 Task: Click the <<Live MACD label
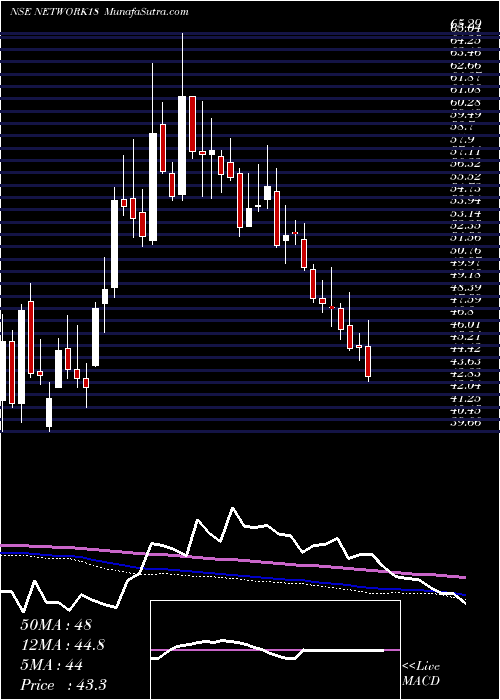421,674
